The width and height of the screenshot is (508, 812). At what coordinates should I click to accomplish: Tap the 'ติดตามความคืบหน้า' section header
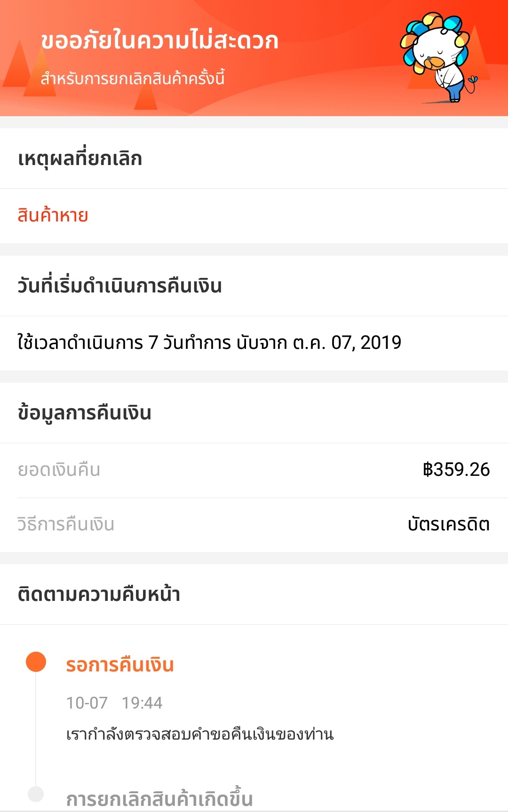[99, 594]
